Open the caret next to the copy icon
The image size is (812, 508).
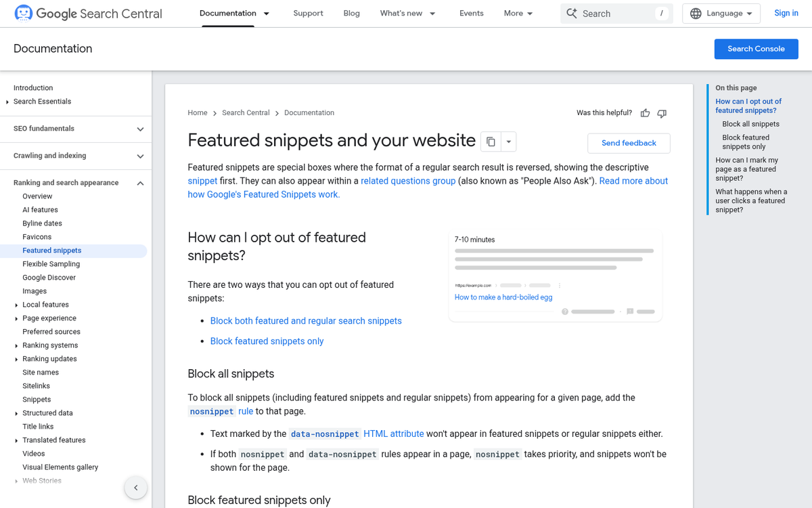508,141
